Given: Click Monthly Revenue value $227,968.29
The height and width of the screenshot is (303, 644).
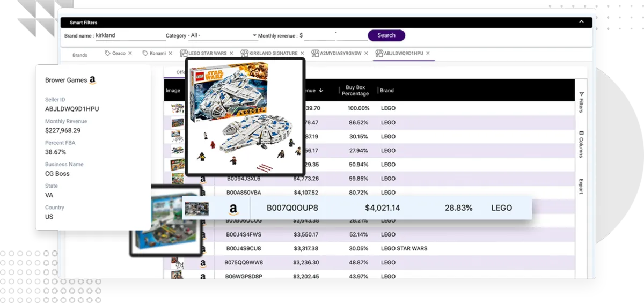Looking at the screenshot, I should pos(63,130).
